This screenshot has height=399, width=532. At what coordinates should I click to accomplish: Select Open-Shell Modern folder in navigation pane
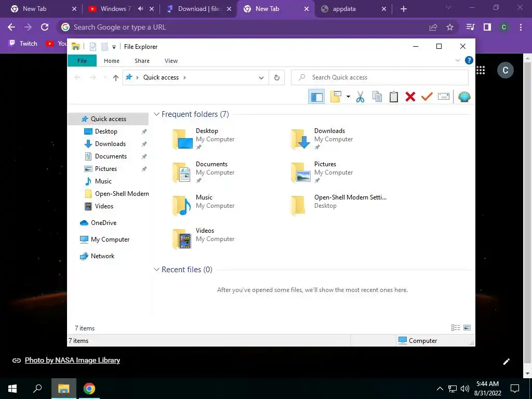click(122, 194)
